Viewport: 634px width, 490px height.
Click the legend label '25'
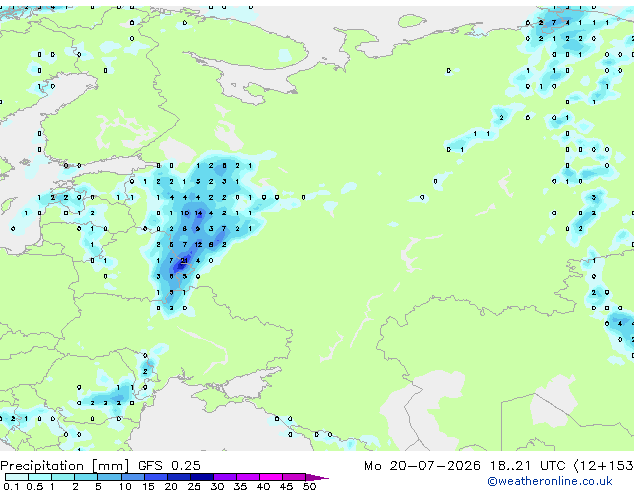[194, 486]
